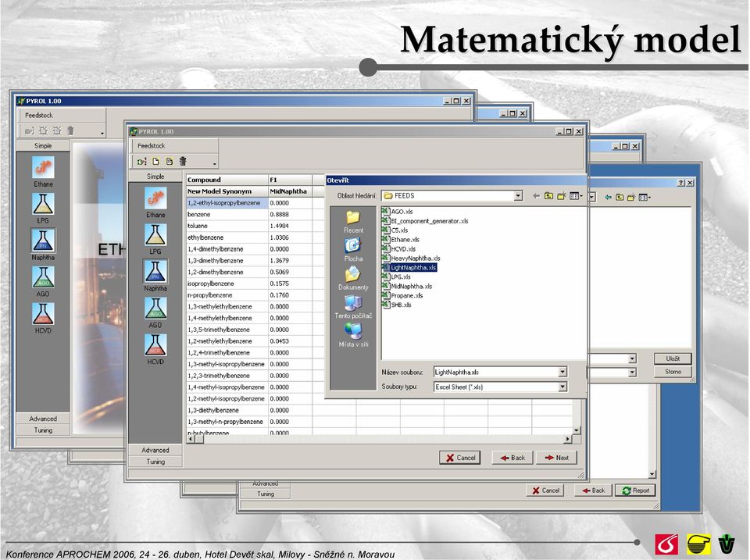
Task: Expand the Název souboru dropdown arrow
Action: tap(562, 372)
